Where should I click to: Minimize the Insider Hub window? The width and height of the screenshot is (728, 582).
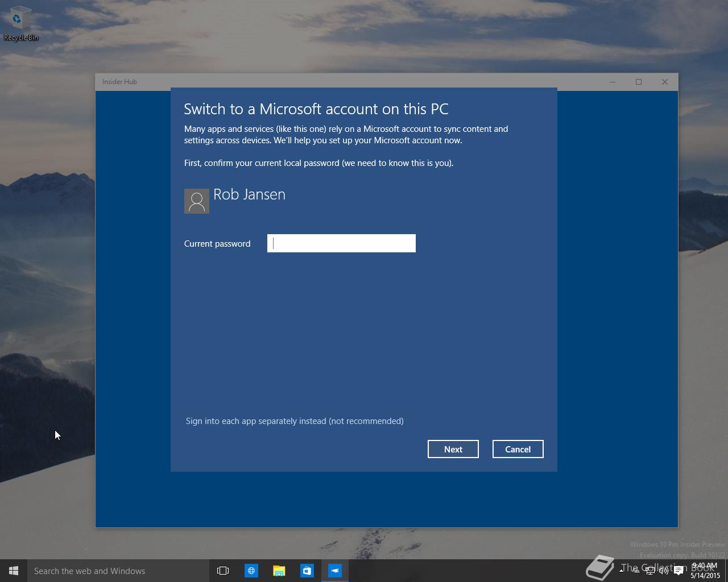[613, 82]
